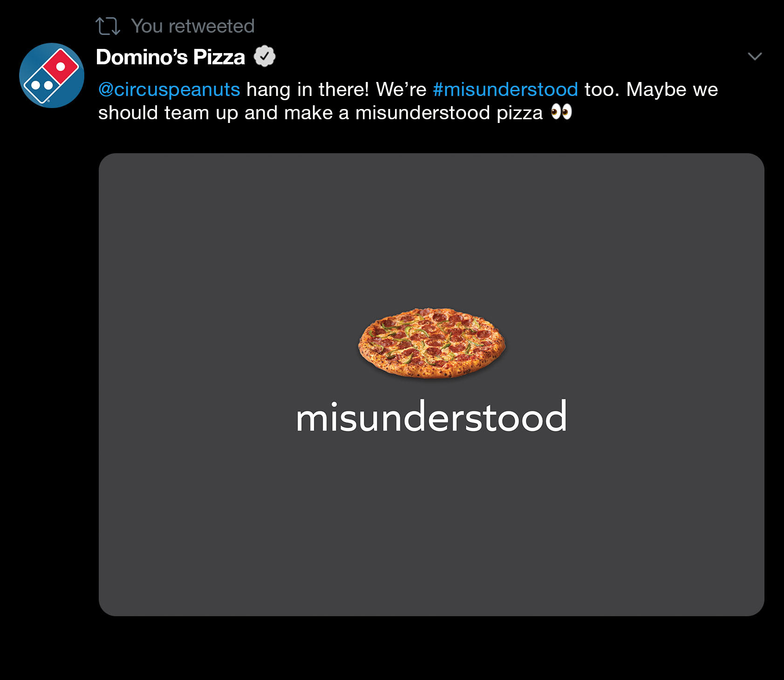The image size is (784, 680).
Task: Click the "hang in there!" tweet text
Action: click(307, 89)
